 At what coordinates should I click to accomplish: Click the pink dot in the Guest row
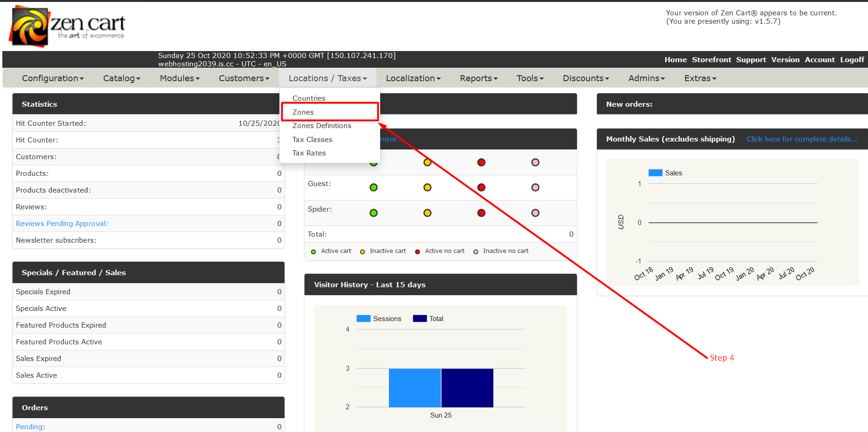535,187
